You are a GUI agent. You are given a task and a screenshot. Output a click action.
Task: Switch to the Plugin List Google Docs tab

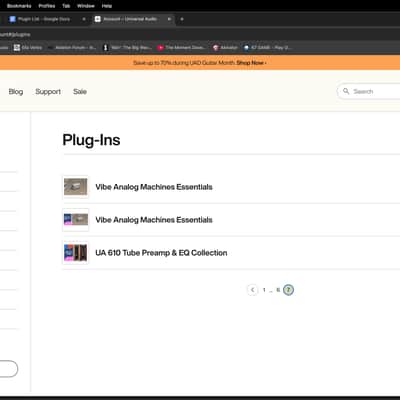coord(44,19)
